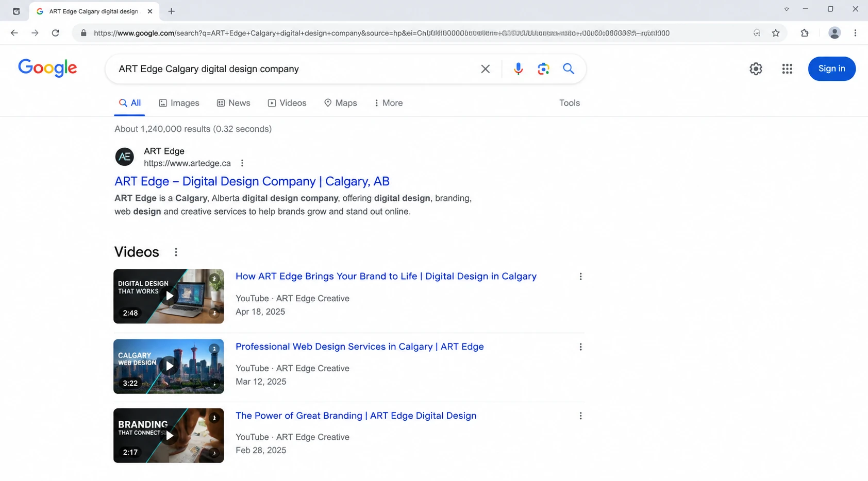Open Professional Web Design Services video link
The width and height of the screenshot is (868, 481).
click(x=359, y=347)
